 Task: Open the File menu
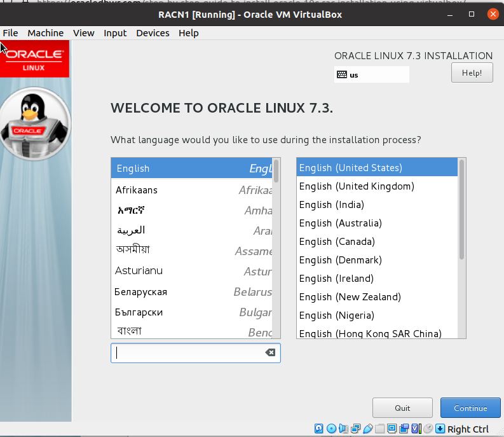pyautogui.click(x=10, y=33)
